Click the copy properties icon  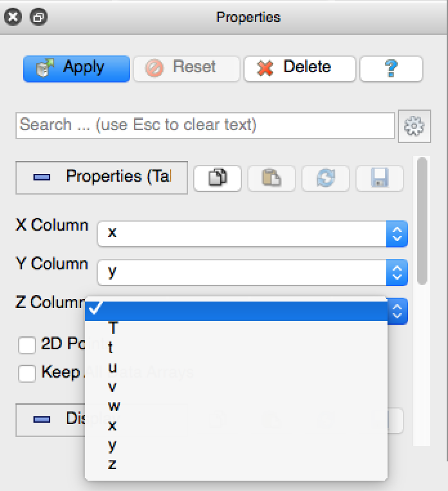(x=218, y=178)
